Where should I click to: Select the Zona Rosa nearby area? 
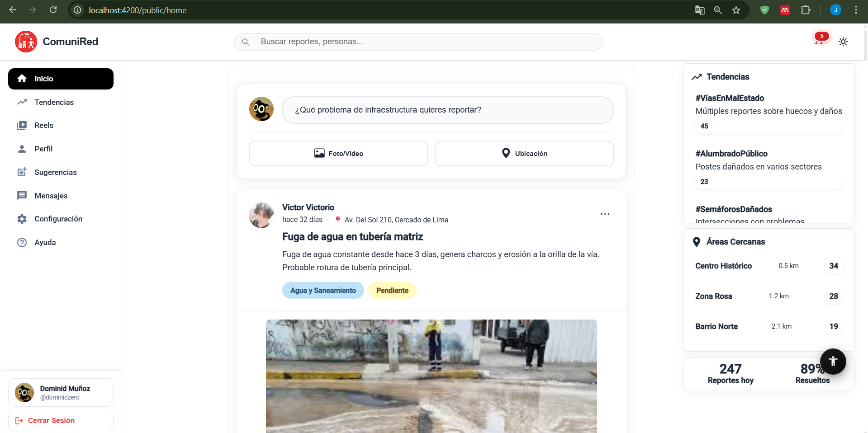768,296
